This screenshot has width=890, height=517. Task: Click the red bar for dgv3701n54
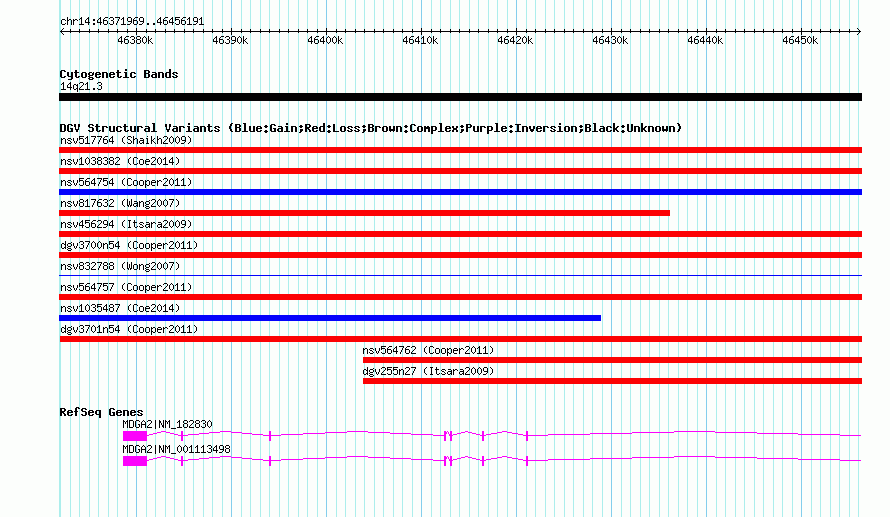click(460, 339)
